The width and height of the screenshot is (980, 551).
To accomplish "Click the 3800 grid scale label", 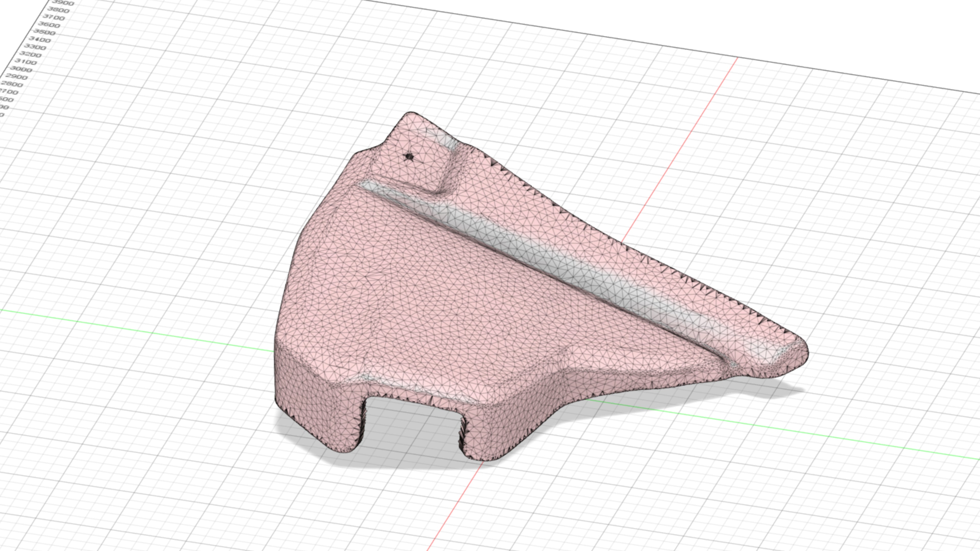I will 59,10.
